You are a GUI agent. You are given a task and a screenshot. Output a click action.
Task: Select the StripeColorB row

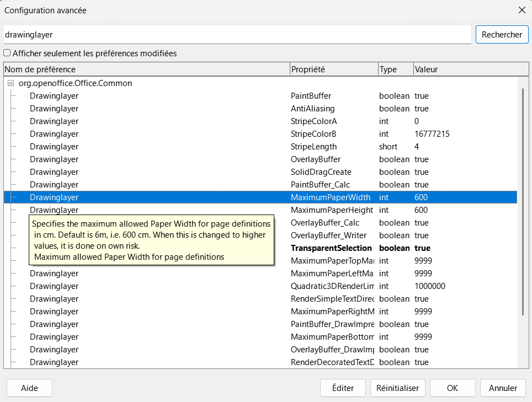point(260,134)
